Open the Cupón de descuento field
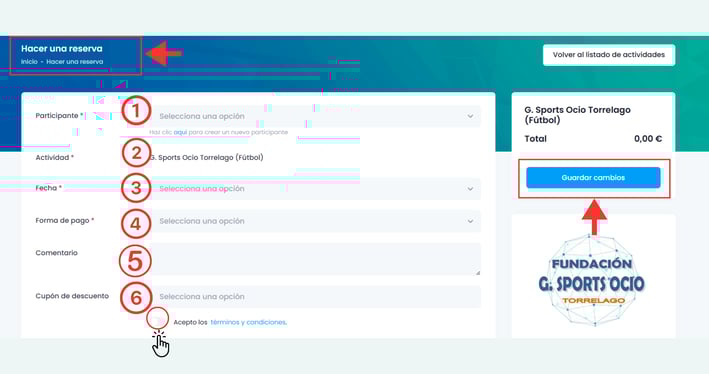The width and height of the screenshot is (709, 374). [315, 297]
